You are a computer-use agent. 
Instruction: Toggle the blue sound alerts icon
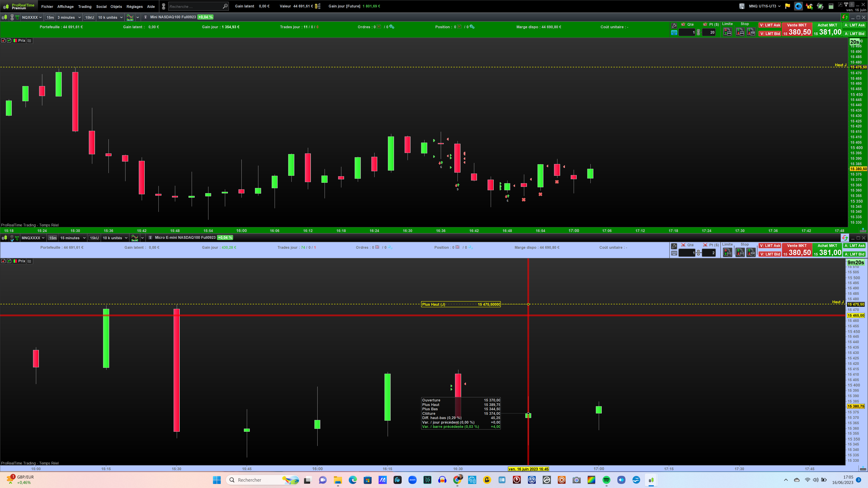tap(798, 6)
